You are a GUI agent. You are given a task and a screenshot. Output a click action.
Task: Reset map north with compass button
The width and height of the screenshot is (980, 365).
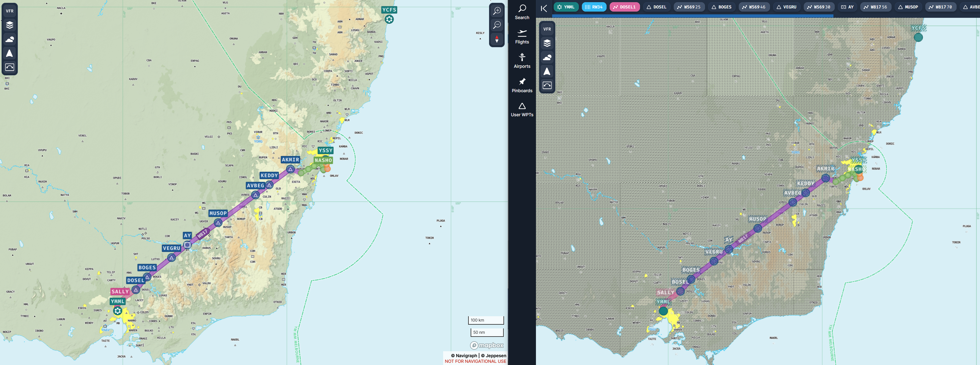497,39
